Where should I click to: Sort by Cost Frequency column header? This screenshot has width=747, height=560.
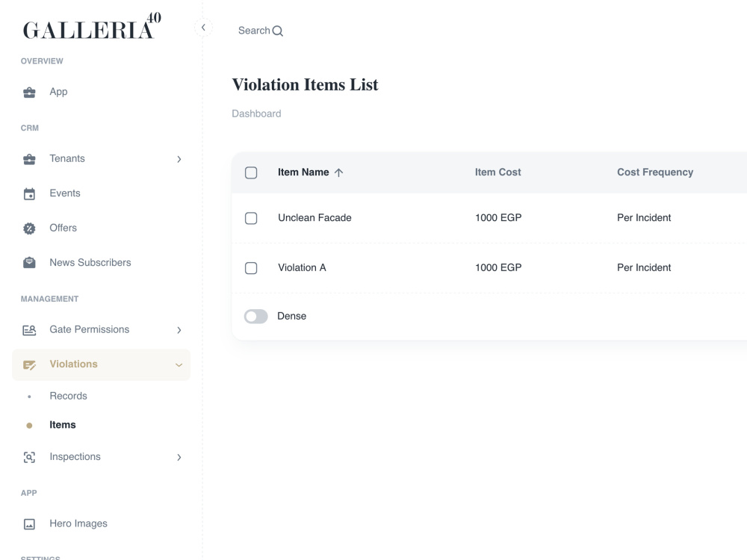655,172
